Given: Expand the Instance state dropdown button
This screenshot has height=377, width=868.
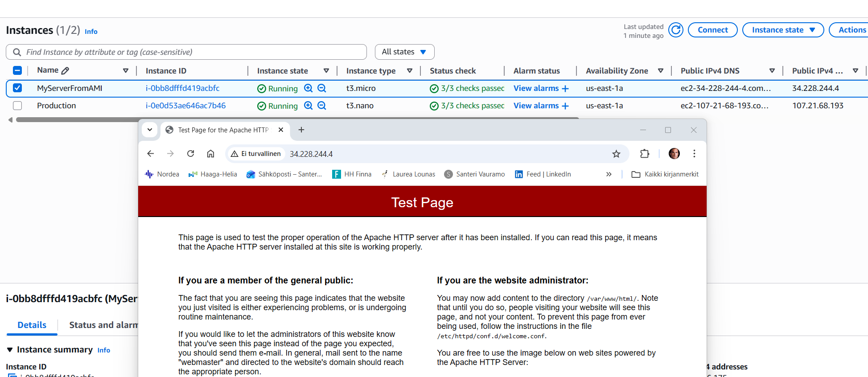Looking at the screenshot, I should click(783, 30).
